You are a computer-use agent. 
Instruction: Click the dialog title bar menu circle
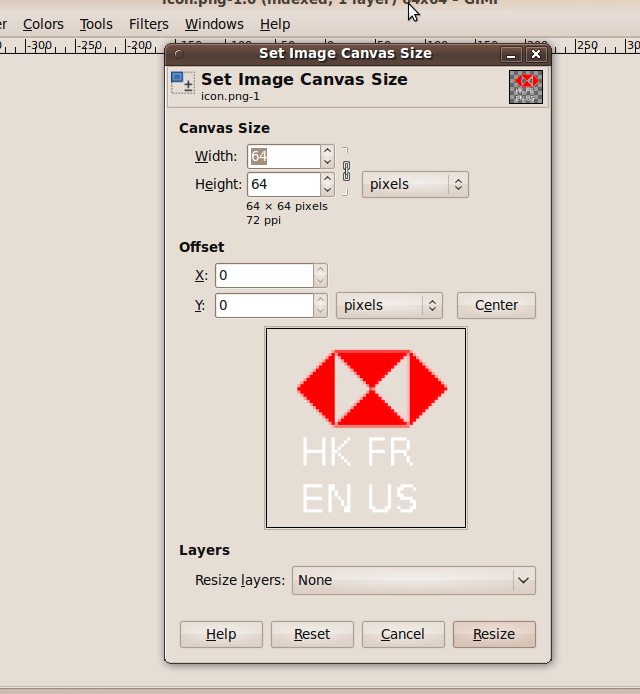(x=179, y=54)
